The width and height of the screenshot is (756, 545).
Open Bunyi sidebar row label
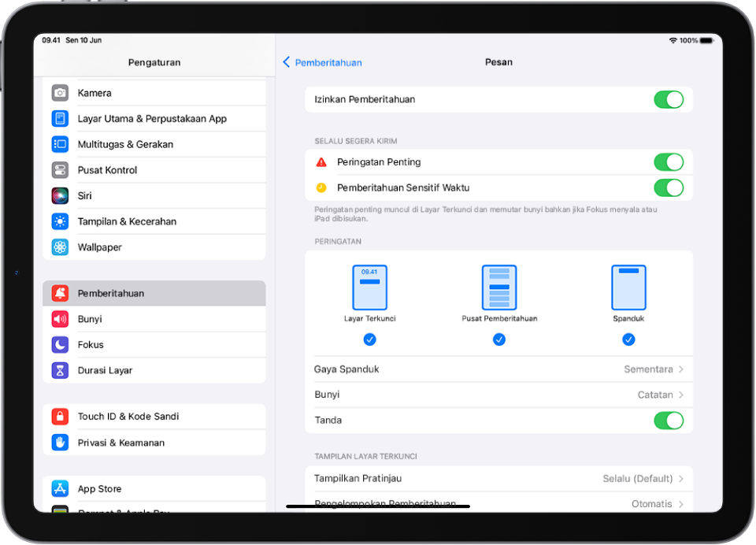click(x=90, y=319)
